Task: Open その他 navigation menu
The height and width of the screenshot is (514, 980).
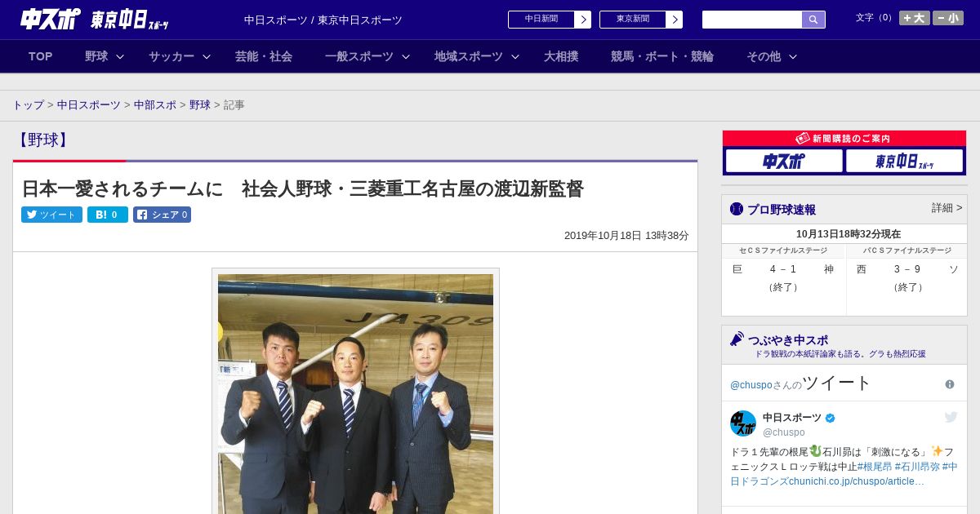Action: pyautogui.click(x=764, y=56)
